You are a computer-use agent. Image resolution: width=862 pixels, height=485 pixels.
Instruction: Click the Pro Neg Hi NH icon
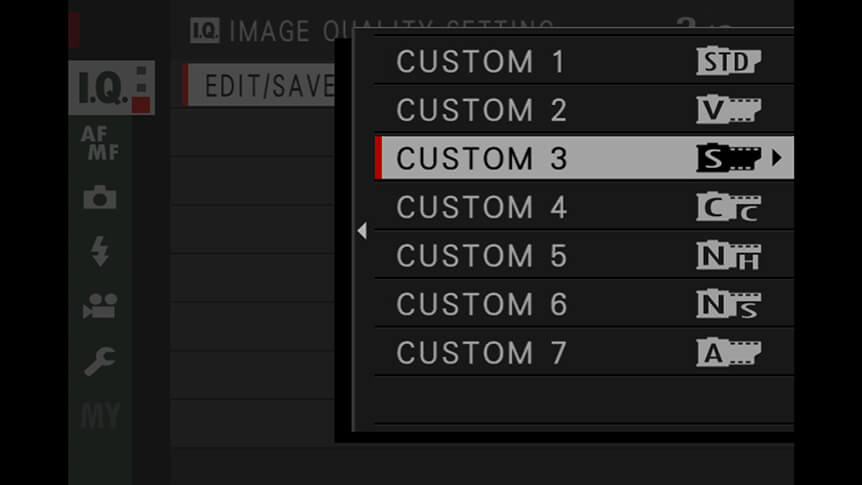point(728,255)
